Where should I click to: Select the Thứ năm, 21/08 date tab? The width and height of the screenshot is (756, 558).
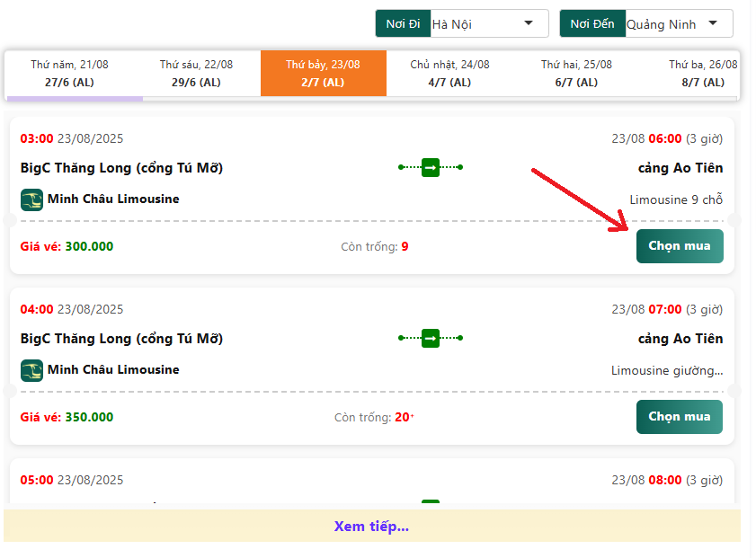coord(69,74)
